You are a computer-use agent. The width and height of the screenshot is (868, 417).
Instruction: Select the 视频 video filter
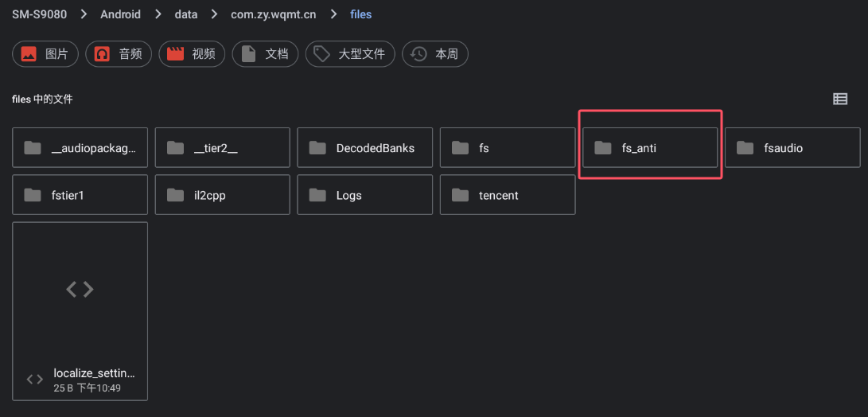tap(192, 54)
